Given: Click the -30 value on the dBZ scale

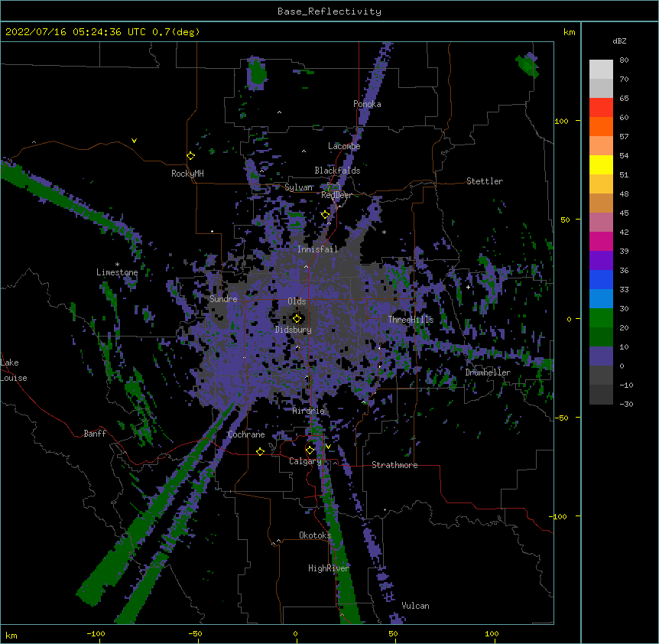Looking at the screenshot, I should pyautogui.click(x=626, y=405).
